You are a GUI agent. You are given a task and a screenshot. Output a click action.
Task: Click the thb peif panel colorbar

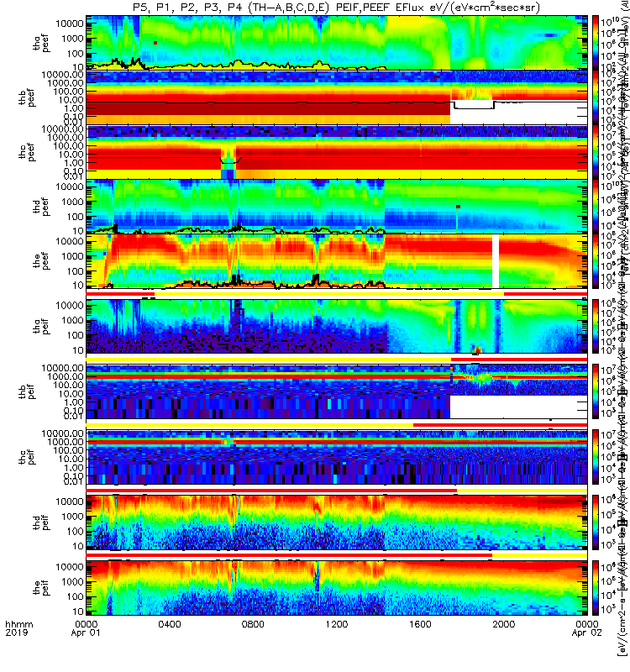click(x=596, y=391)
